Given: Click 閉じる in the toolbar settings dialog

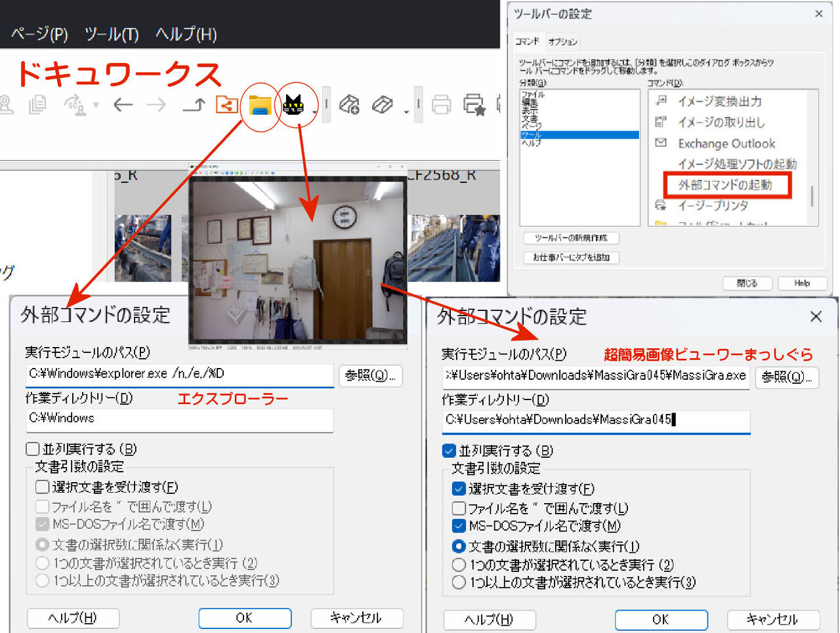Looking at the screenshot, I should [x=747, y=283].
